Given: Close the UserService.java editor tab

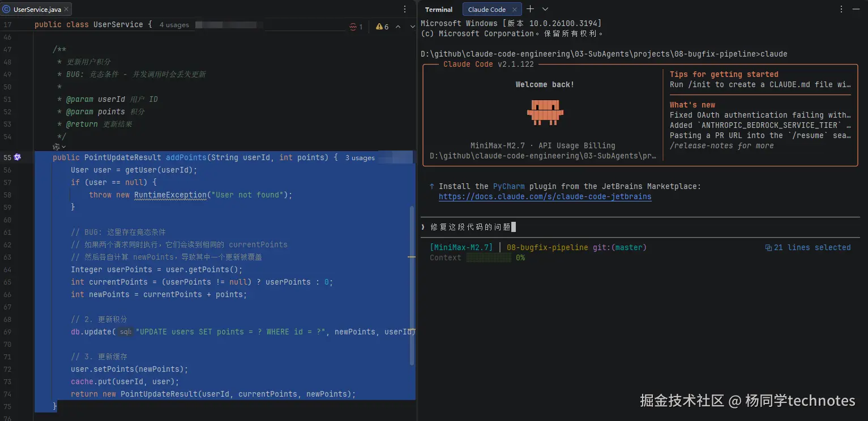Looking at the screenshot, I should click(67, 10).
